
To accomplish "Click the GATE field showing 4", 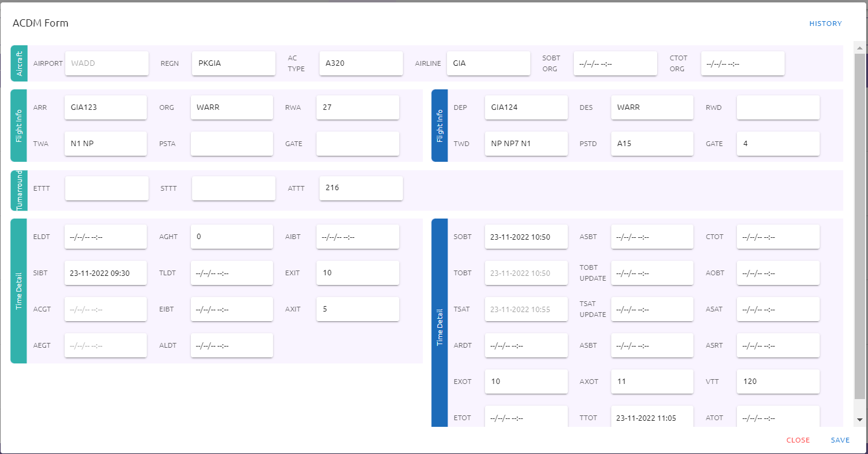I will [x=778, y=143].
